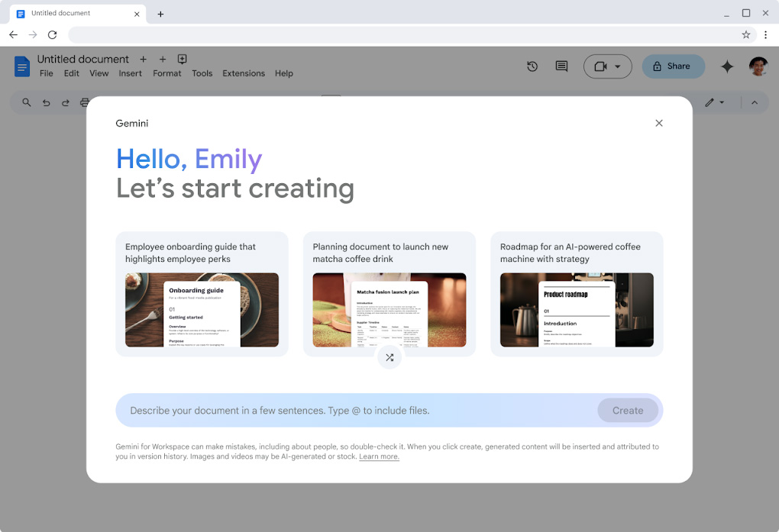The width and height of the screenshot is (779, 532).
Task: Click the Google Docs home icon
Action: [22, 66]
